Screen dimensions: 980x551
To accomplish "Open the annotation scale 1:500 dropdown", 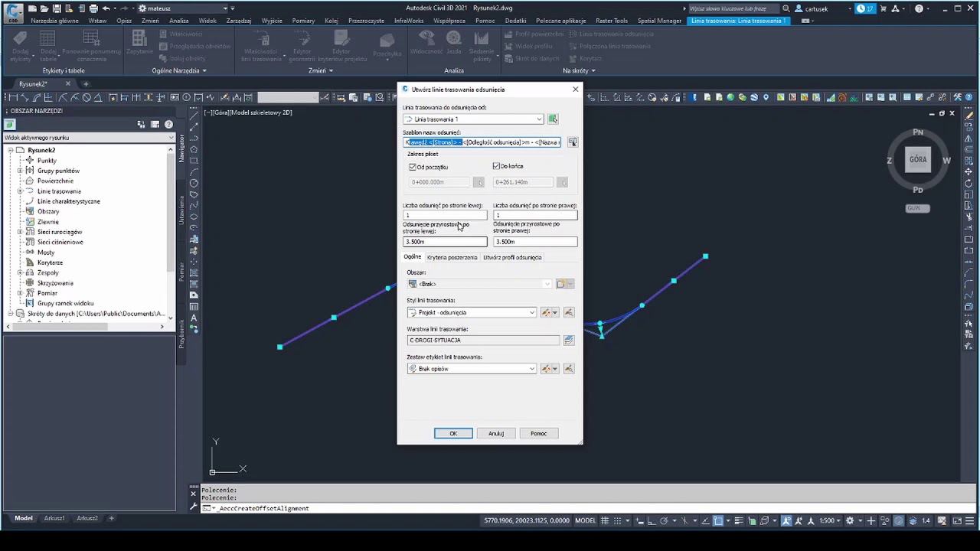I will coord(831,520).
